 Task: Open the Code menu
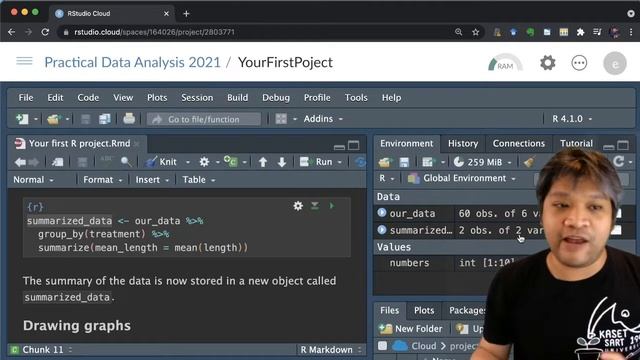pos(88,98)
